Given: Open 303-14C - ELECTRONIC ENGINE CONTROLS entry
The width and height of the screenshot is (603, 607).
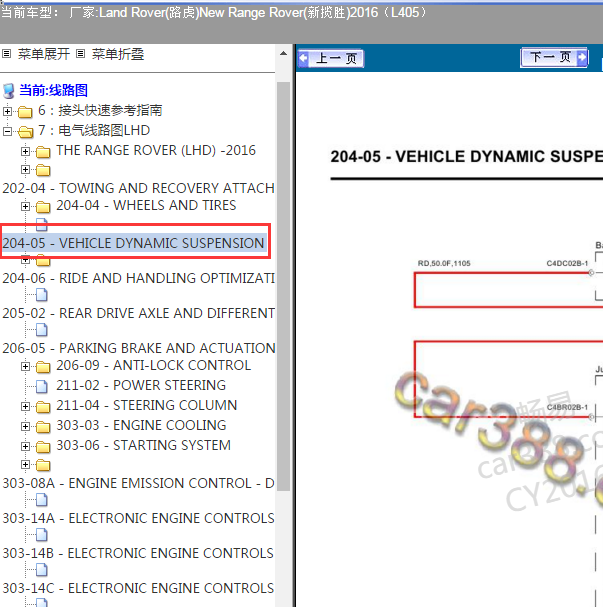Looking at the screenshot, I should click(138, 588).
